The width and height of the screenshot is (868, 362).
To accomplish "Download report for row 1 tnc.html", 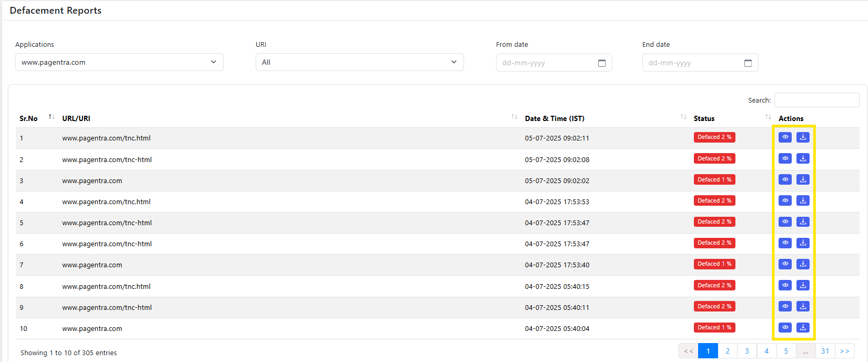I will coord(803,137).
